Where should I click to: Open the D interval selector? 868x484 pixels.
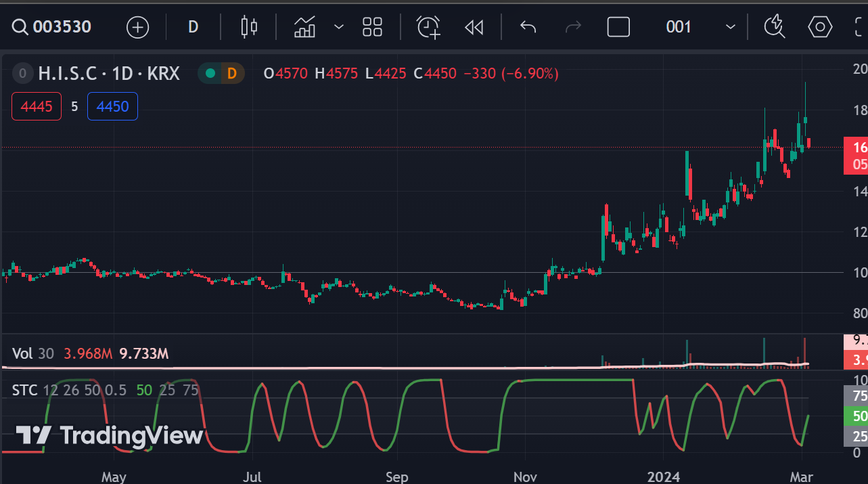[193, 27]
